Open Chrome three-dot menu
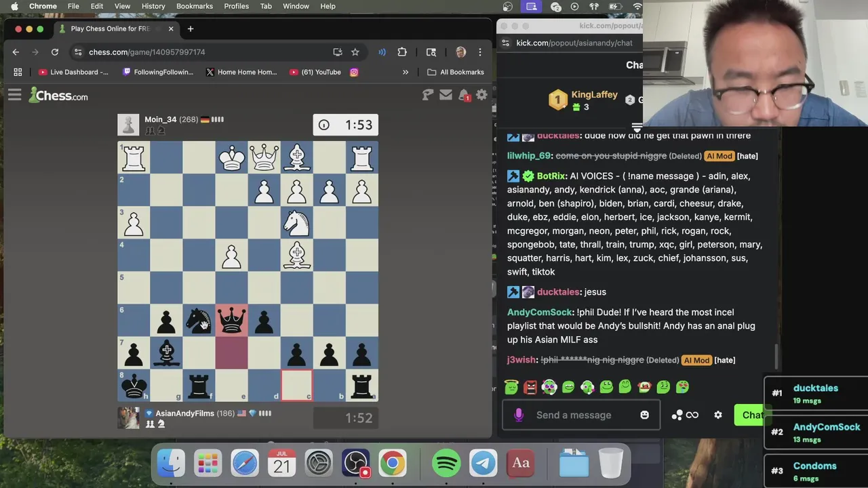The height and width of the screenshot is (488, 868). pyautogui.click(x=480, y=52)
